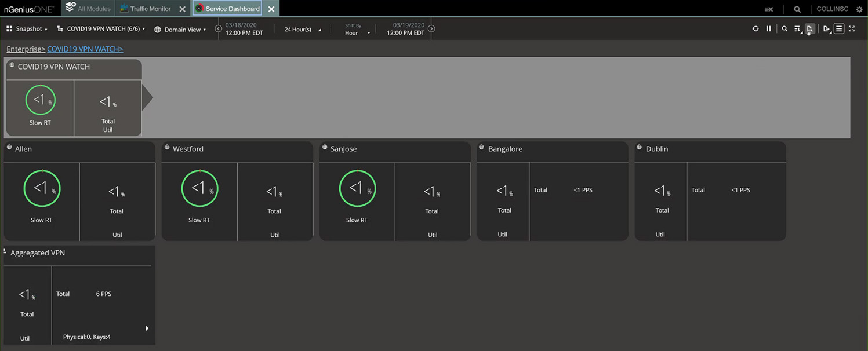Expand the Aggregated VPN tile arrow
This screenshot has height=351, width=868.
(147, 328)
